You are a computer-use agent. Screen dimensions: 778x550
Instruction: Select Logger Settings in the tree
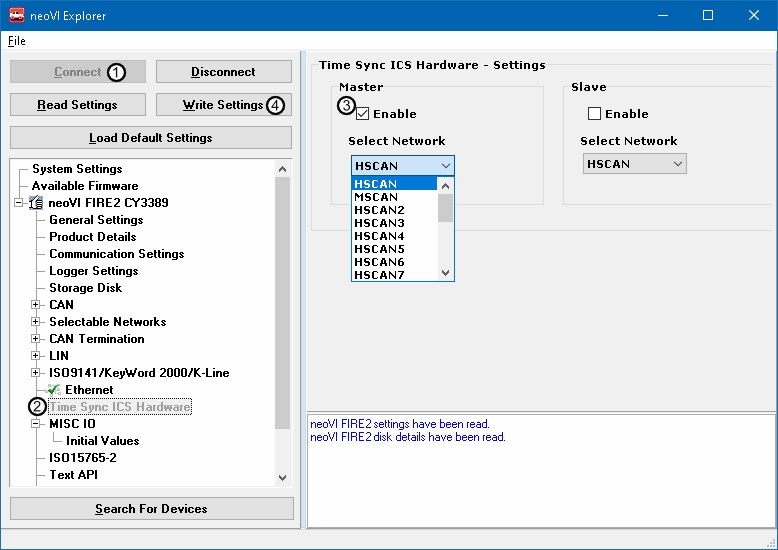[x=94, y=271]
